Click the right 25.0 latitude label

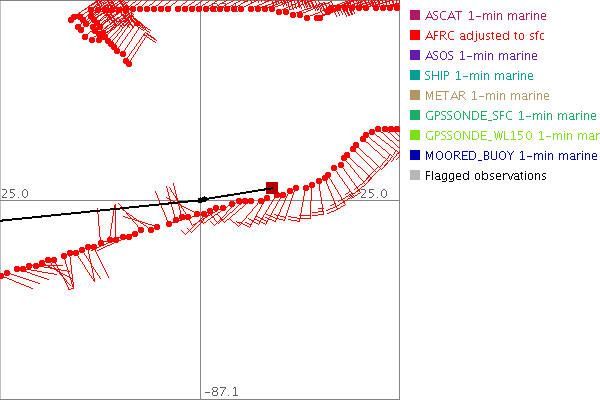coord(373,193)
